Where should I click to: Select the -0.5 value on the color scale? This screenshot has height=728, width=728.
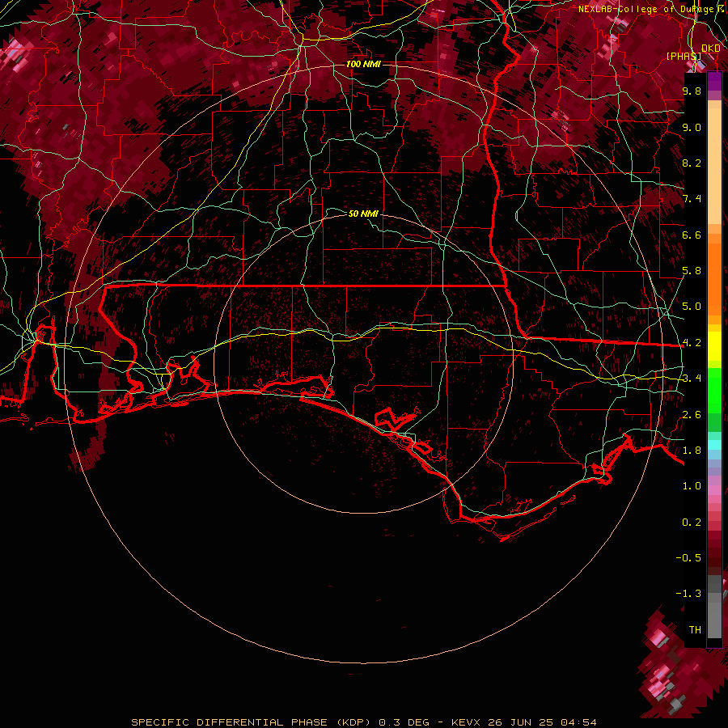pyautogui.click(x=688, y=558)
